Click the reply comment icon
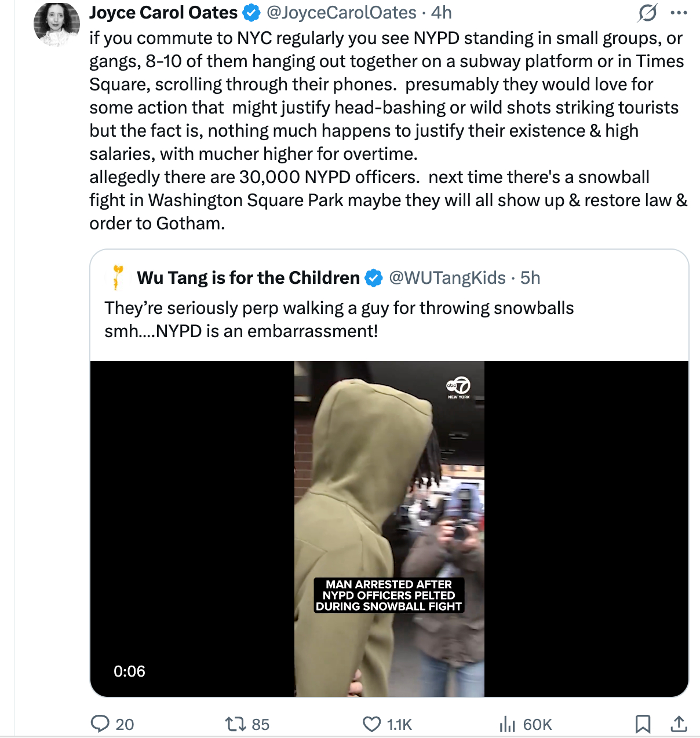This screenshot has height=738, width=700. click(101, 724)
